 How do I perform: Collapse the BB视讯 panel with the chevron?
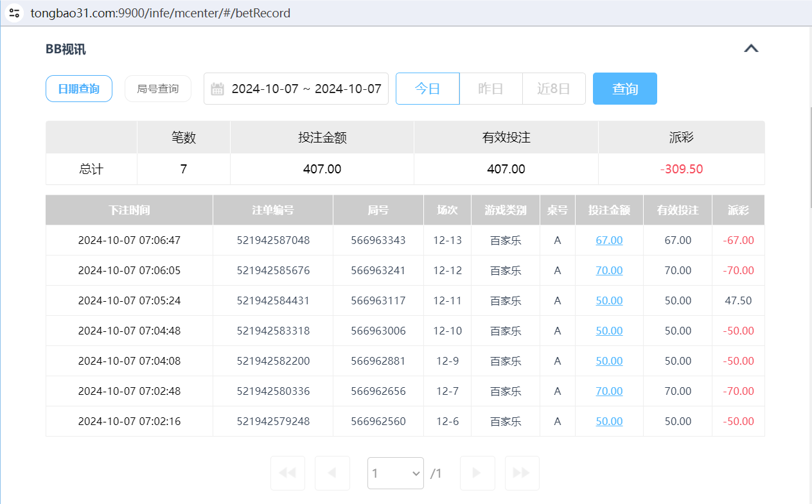[x=751, y=48]
